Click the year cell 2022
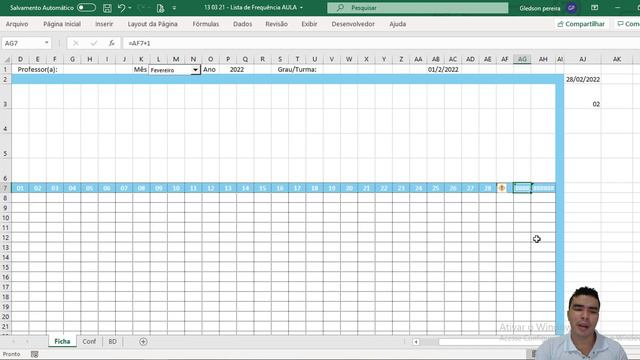Viewport: 640px width, 360px height. click(237, 69)
